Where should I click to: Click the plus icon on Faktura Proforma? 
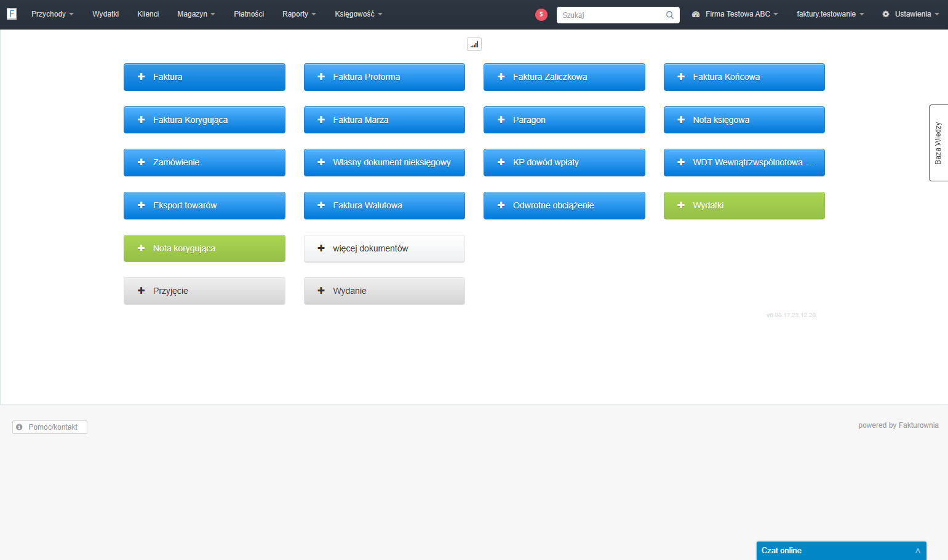pyautogui.click(x=321, y=77)
